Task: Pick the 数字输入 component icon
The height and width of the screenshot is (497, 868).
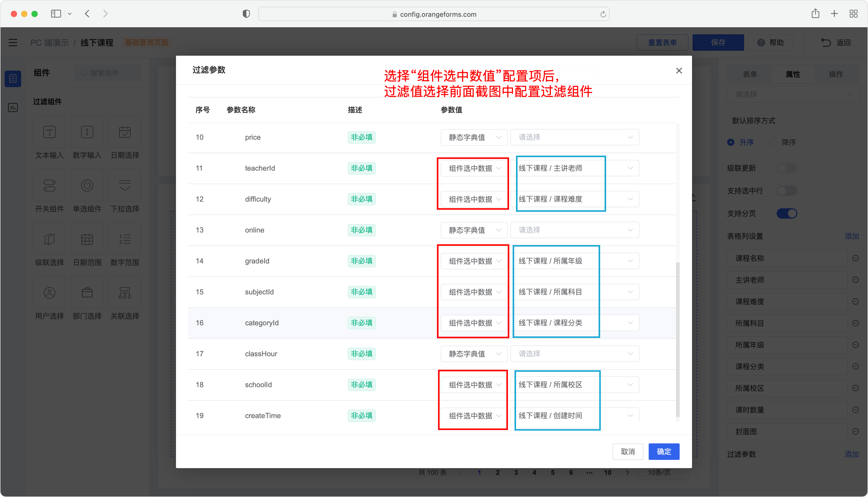Action: click(87, 132)
